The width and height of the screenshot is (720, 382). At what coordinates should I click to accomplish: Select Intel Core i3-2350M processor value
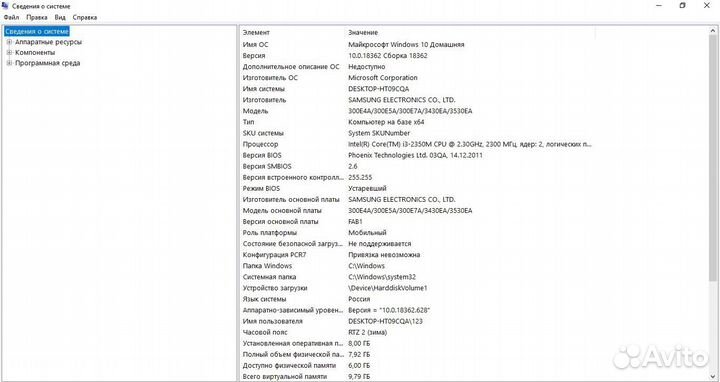[470, 144]
